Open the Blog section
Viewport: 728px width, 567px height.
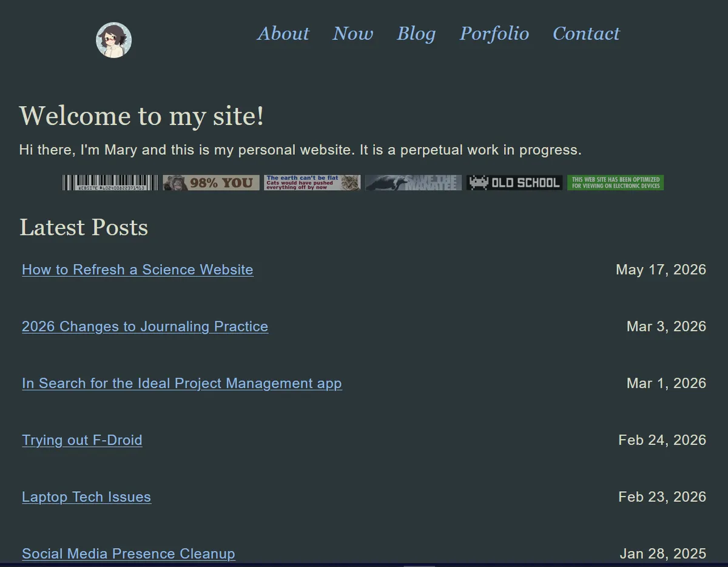(x=416, y=33)
